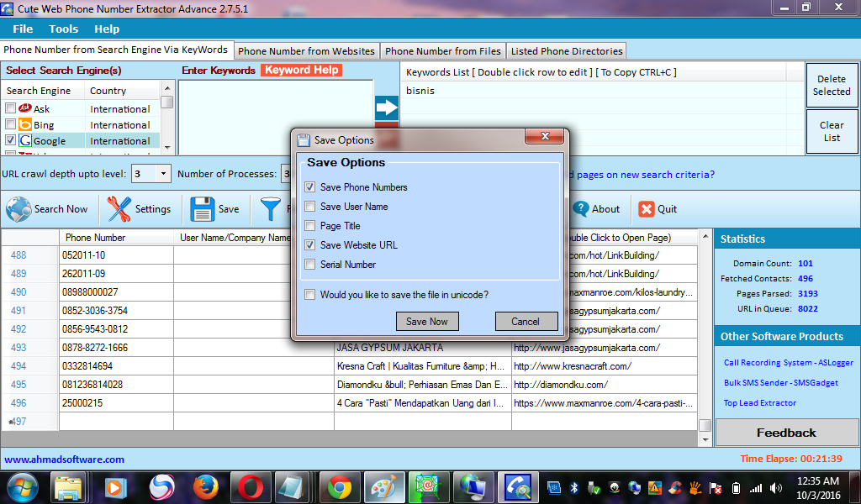Open Settings via the wrench icon

point(119,209)
